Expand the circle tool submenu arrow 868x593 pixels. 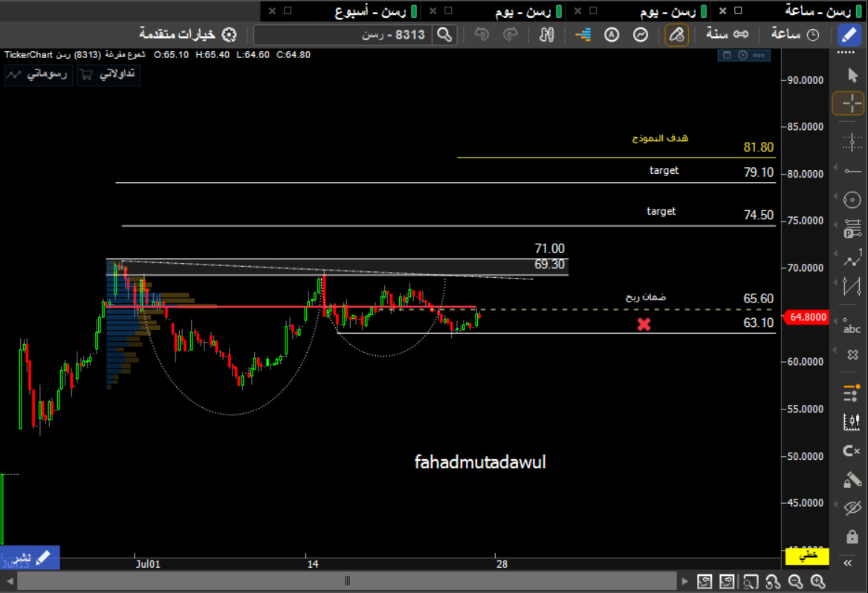[836, 196]
